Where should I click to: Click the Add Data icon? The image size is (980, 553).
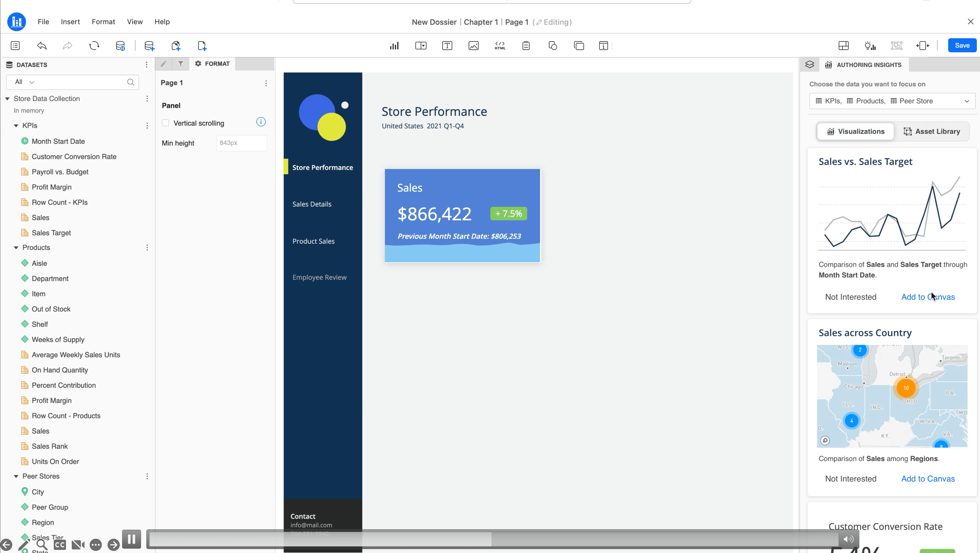(149, 46)
